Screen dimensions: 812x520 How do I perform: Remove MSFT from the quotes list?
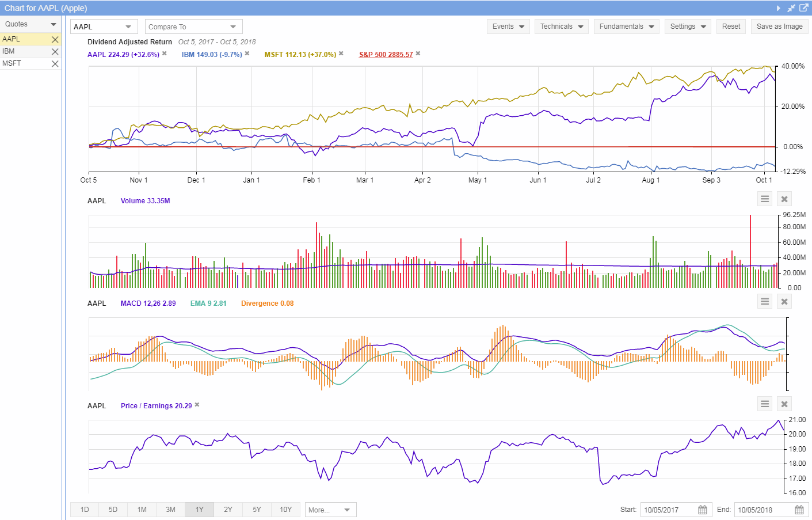55,64
